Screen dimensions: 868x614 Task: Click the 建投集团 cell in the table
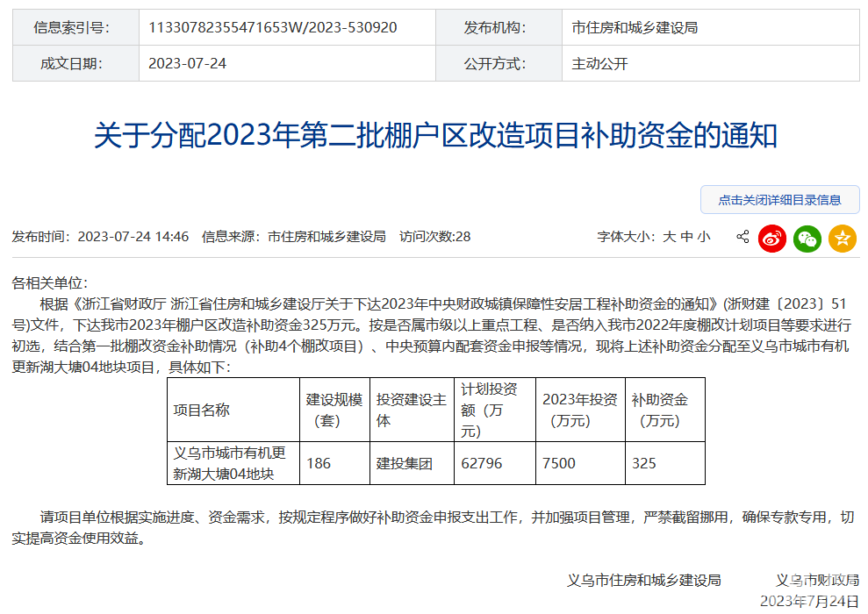point(405,463)
